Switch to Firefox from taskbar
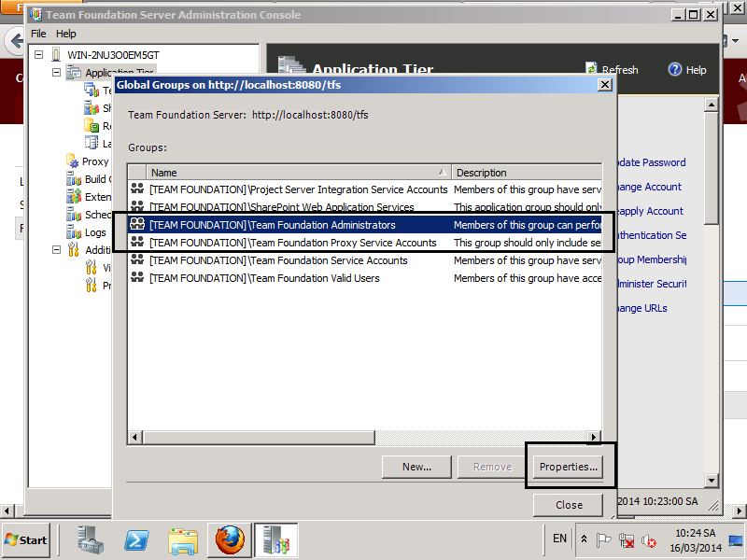This screenshot has height=560, width=747. coord(230,540)
